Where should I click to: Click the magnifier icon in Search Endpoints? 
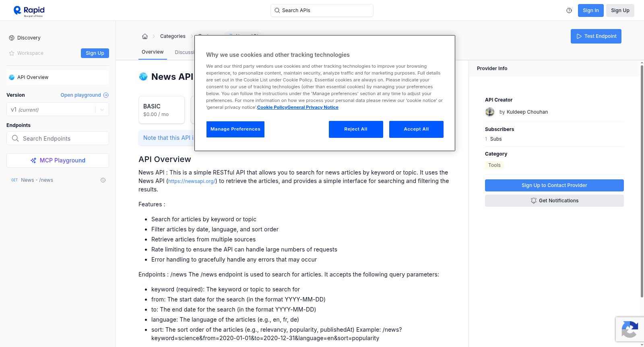click(15, 138)
